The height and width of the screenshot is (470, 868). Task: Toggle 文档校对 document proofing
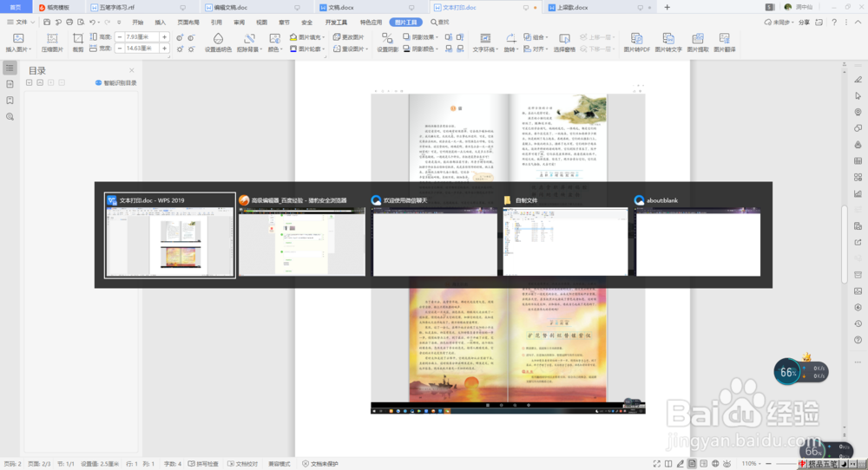pos(243,464)
